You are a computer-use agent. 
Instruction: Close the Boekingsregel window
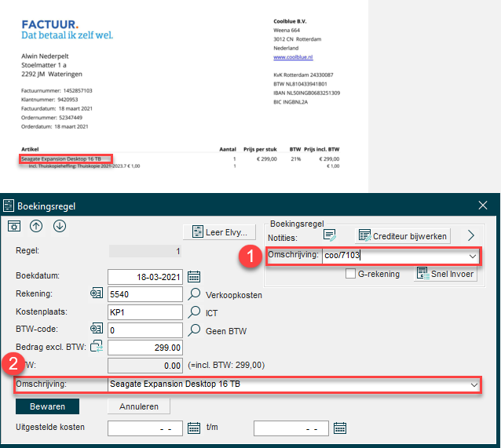[x=483, y=206]
